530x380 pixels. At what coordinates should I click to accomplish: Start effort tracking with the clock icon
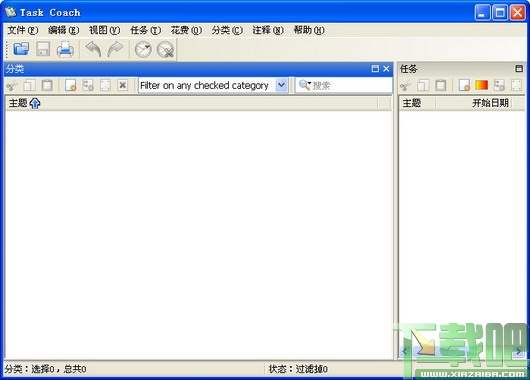pos(143,49)
